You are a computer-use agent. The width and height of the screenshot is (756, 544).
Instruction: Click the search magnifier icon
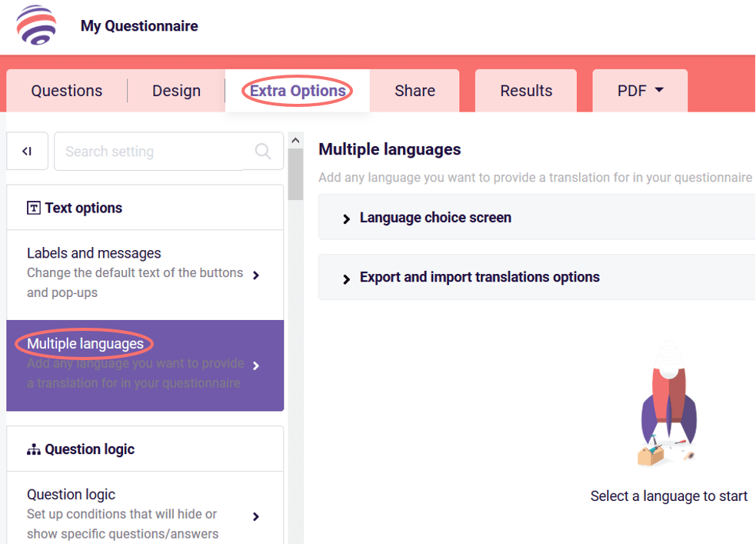(x=263, y=152)
